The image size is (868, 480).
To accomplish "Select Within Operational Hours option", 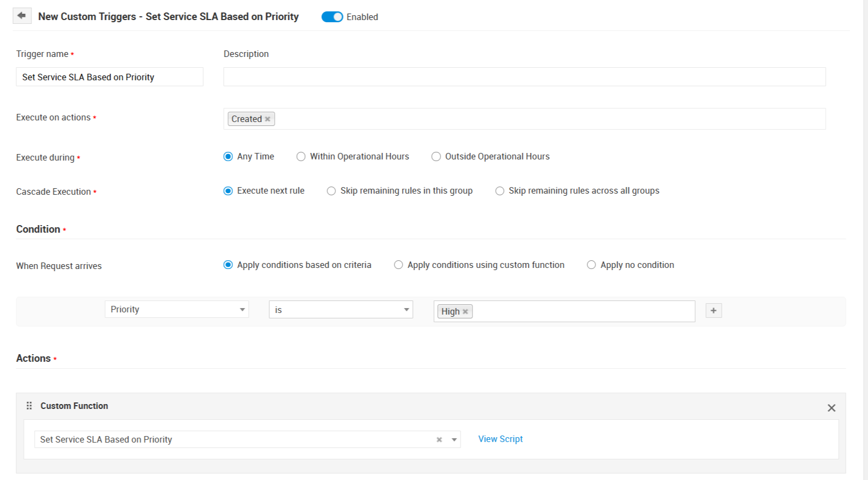I will pyautogui.click(x=301, y=157).
